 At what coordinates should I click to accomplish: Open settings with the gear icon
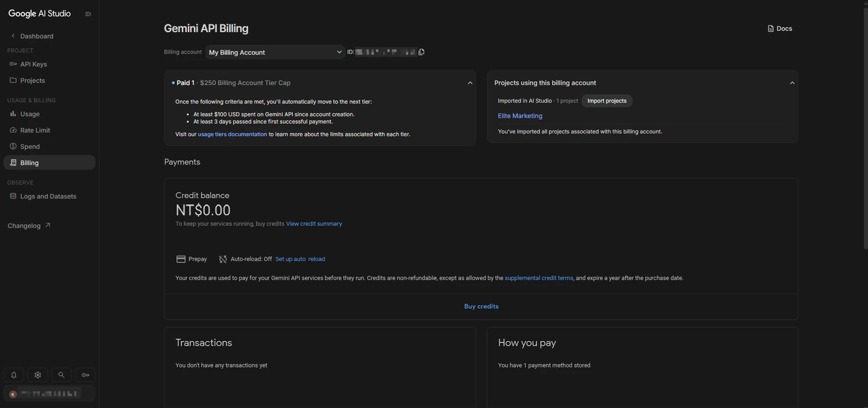(x=37, y=375)
